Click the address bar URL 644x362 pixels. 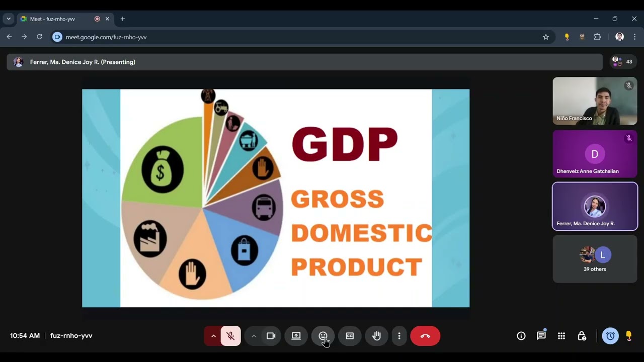(x=106, y=37)
